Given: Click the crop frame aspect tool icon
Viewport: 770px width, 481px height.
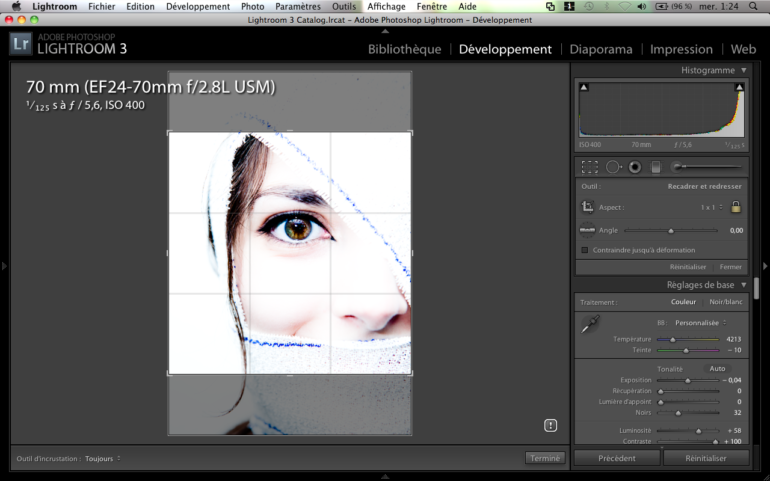Looking at the screenshot, I should tap(588, 207).
